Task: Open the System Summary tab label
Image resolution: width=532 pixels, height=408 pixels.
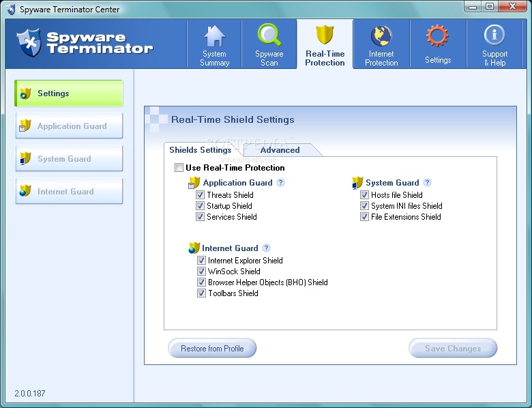Action: [x=214, y=59]
